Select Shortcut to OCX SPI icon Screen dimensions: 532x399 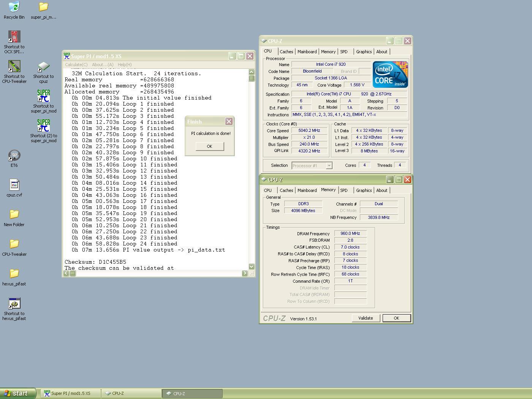point(14,42)
